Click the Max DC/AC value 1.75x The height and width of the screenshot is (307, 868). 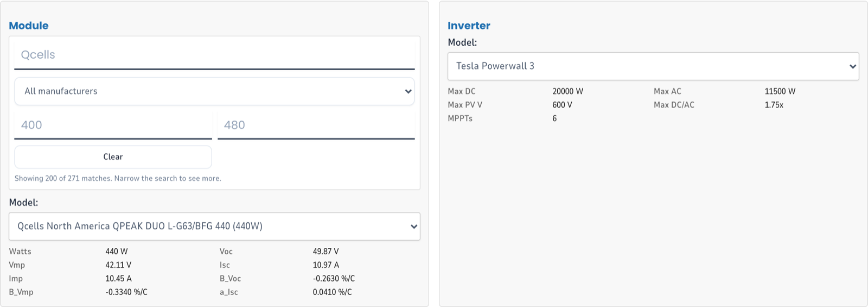(x=774, y=105)
